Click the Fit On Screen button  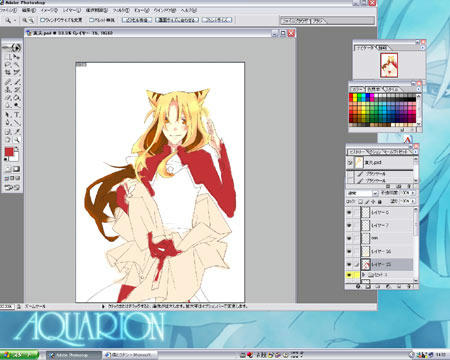point(177,20)
